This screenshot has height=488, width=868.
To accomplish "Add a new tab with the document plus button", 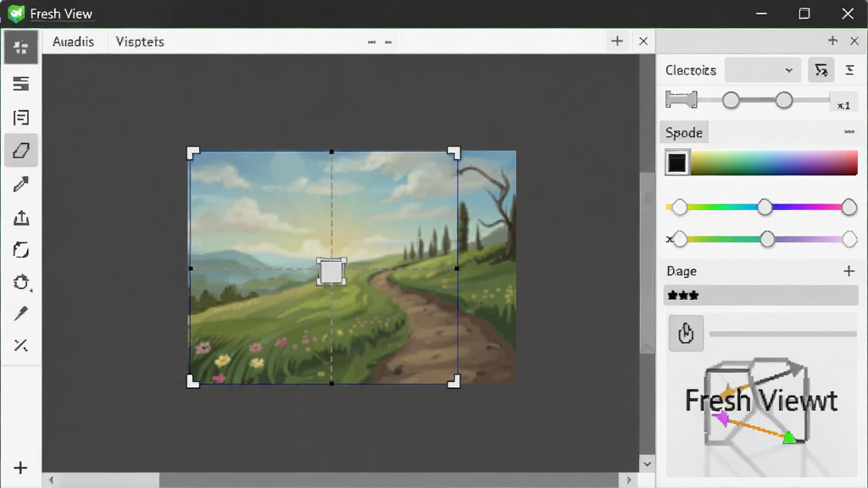I will tap(617, 41).
